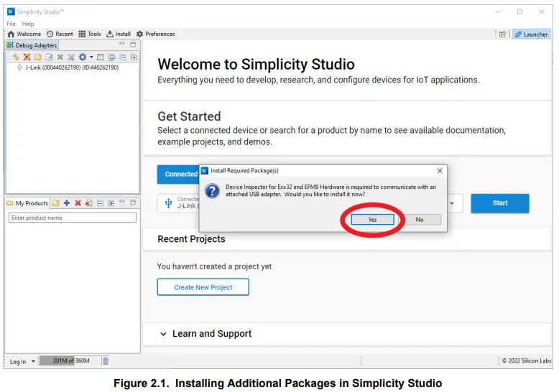559x392 pixels.
Task: Switch to the Launcher perspective
Action: (x=531, y=34)
